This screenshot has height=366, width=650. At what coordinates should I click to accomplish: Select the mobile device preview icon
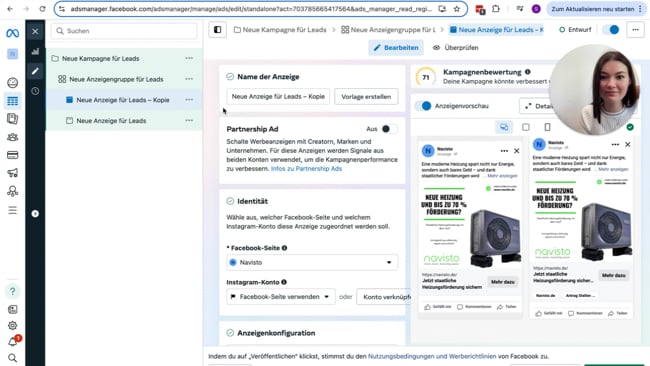547,127
